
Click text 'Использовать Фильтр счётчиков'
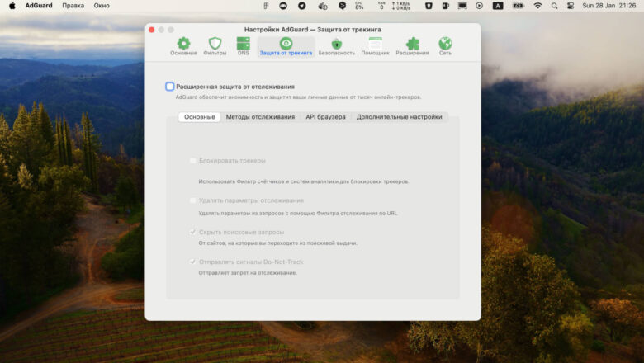tap(304, 181)
